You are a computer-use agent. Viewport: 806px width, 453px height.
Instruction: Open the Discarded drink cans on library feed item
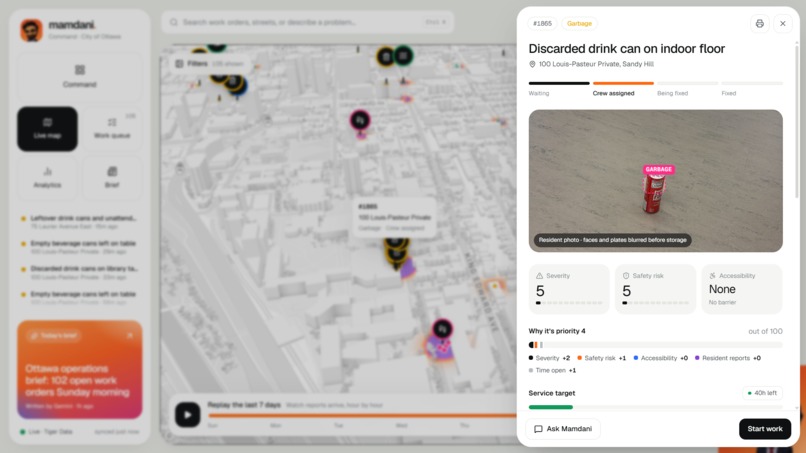(79, 273)
